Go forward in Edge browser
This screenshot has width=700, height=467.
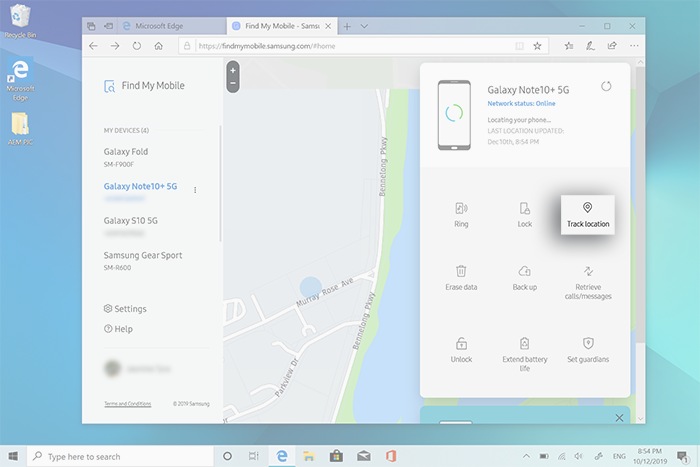point(115,46)
